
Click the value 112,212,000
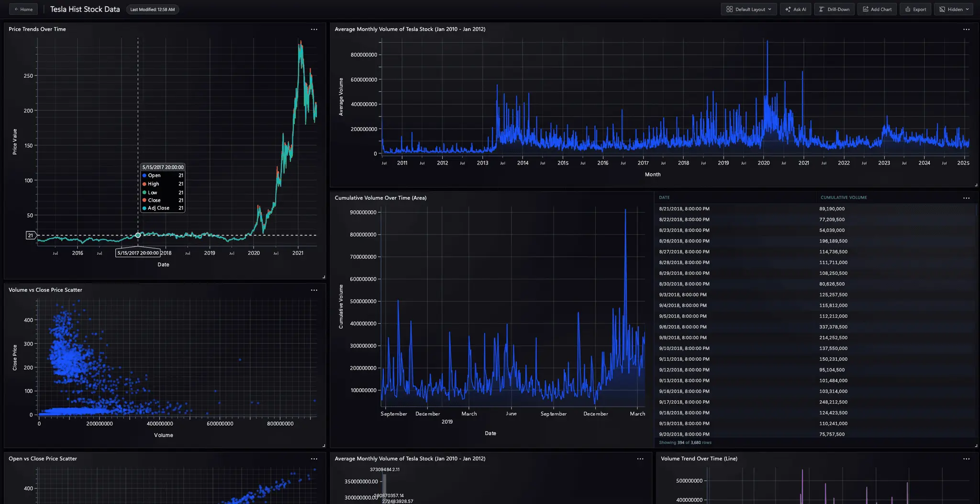click(x=833, y=316)
